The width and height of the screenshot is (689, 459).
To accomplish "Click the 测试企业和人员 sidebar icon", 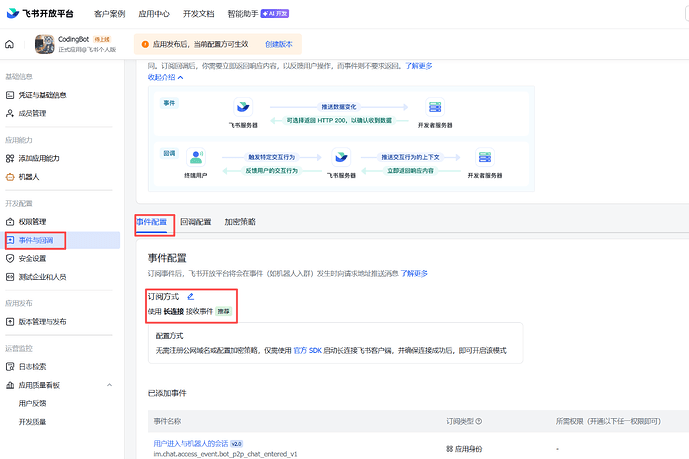I will click(10, 277).
